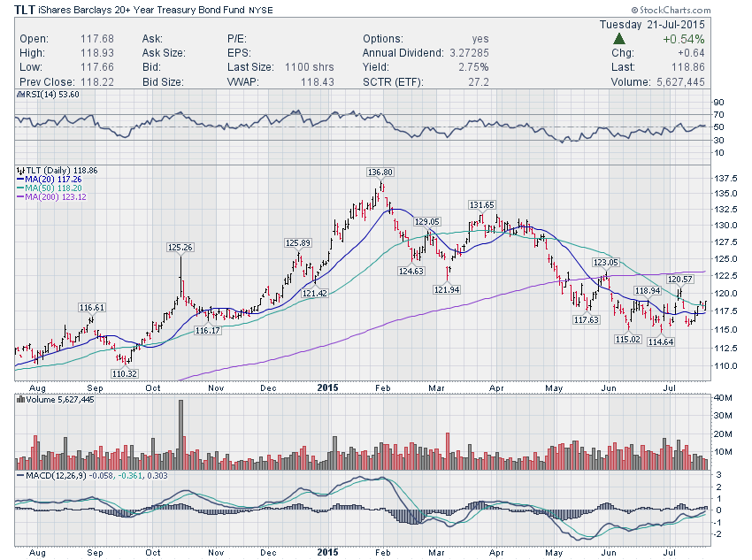
Task: Click the NYSE exchange label
Action: pyautogui.click(x=261, y=11)
